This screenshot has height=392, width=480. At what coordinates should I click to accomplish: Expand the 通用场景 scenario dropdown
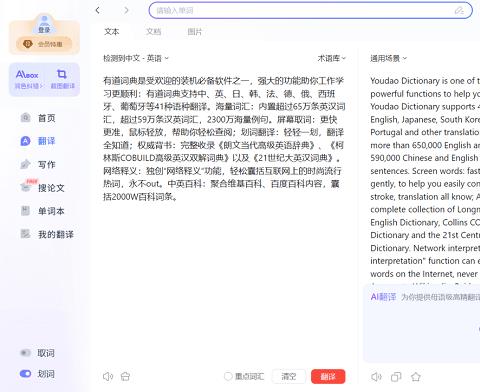coord(389,58)
